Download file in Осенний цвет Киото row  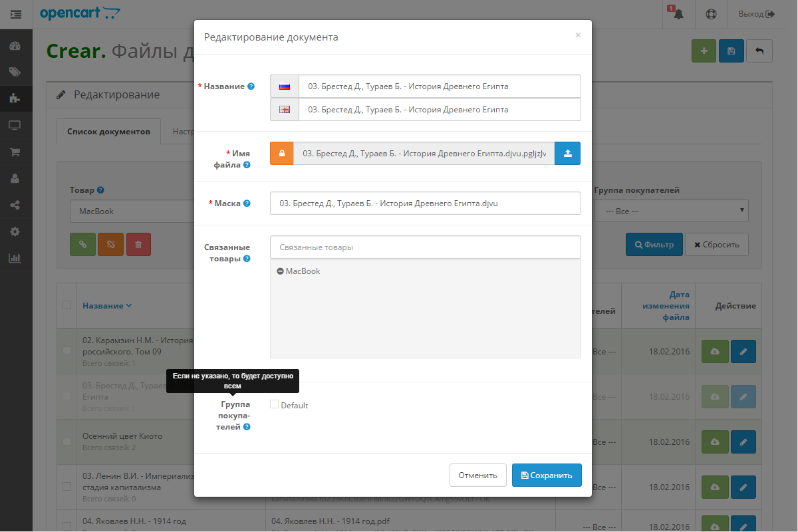pyautogui.click(x=715, y=442)
